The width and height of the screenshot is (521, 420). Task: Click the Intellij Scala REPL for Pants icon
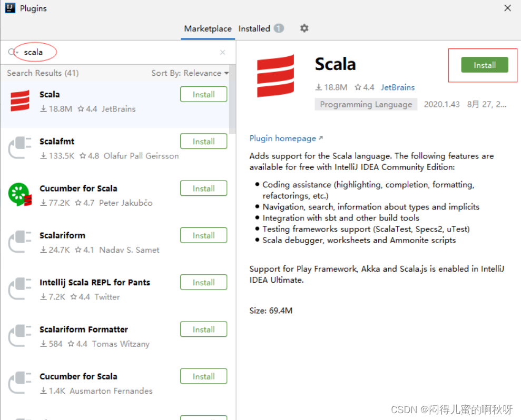point(20,289)
